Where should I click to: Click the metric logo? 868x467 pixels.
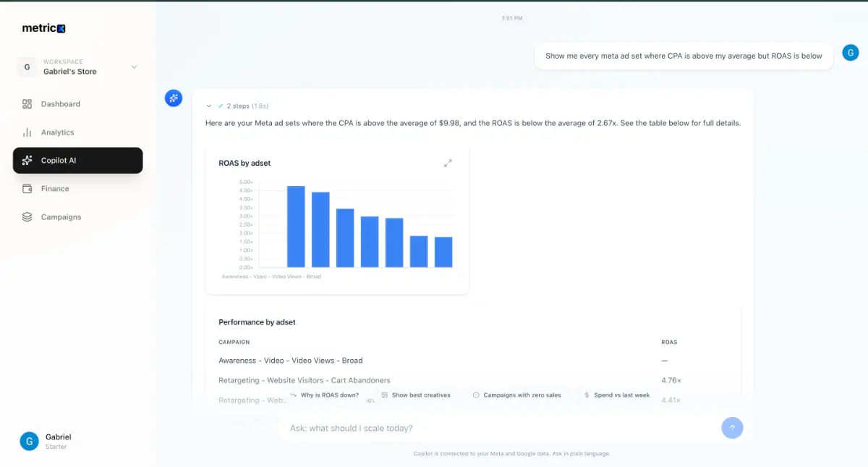pyautogui.click(x=44, y=28)
